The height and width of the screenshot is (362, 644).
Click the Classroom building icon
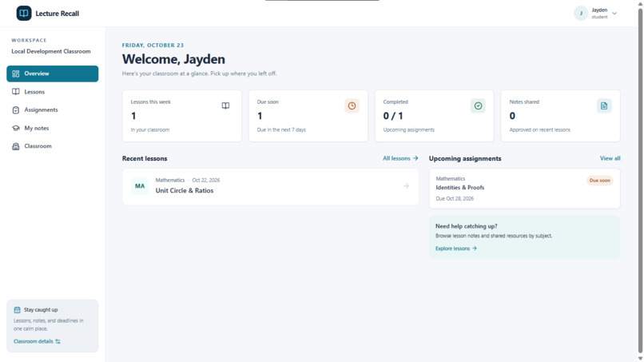click(x=16, y=146)
